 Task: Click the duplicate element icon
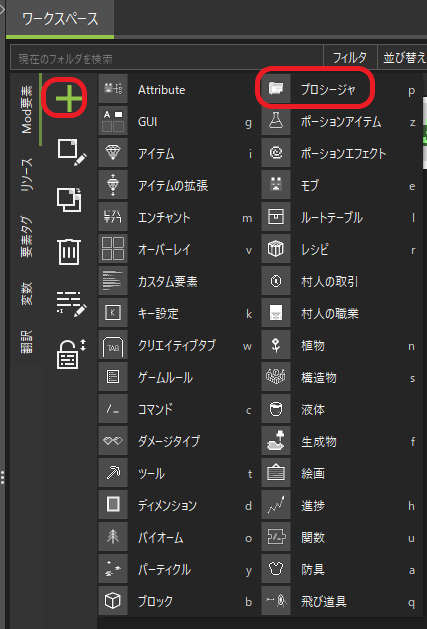pos(69,200)
